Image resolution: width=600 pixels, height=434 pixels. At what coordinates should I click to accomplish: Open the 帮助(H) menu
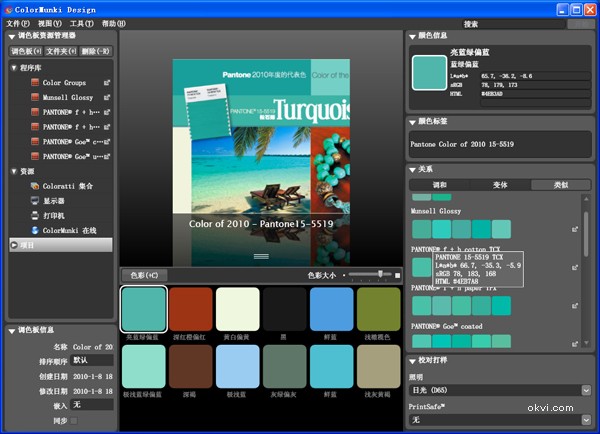click(x=114, y=23)
